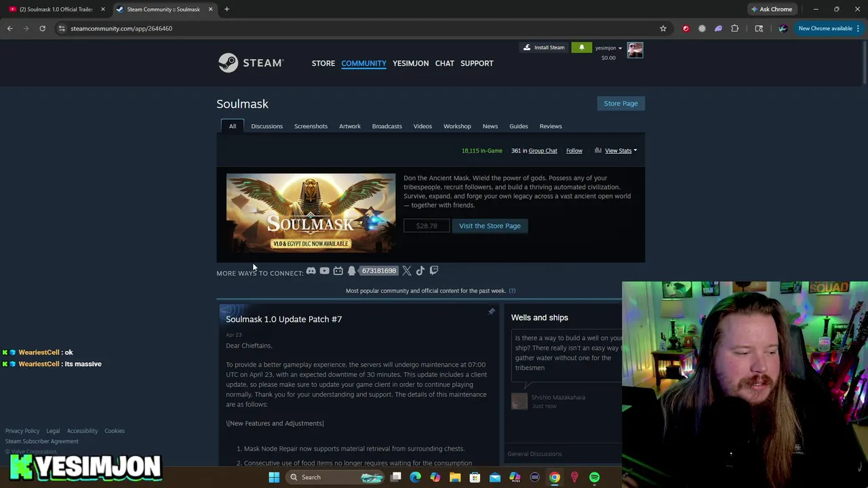
Task: Open the yesimjon account dropdown
Action: (x=608, y=48)
